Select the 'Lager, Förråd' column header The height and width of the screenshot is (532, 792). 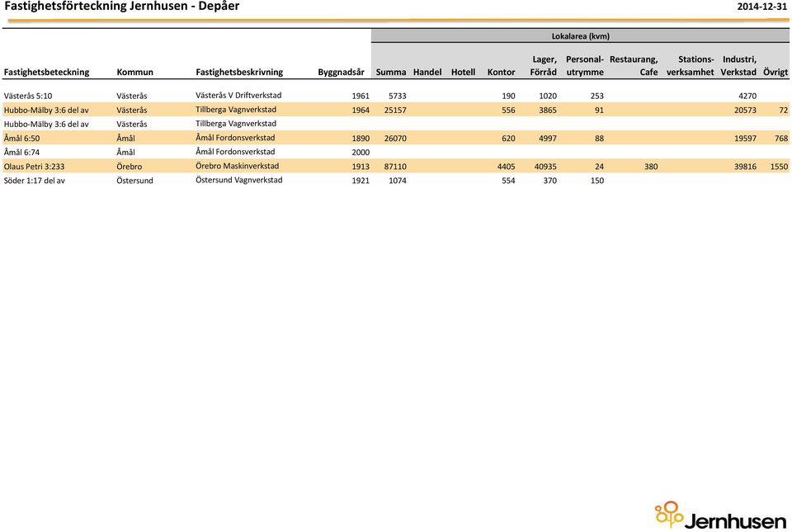(544, 66)
